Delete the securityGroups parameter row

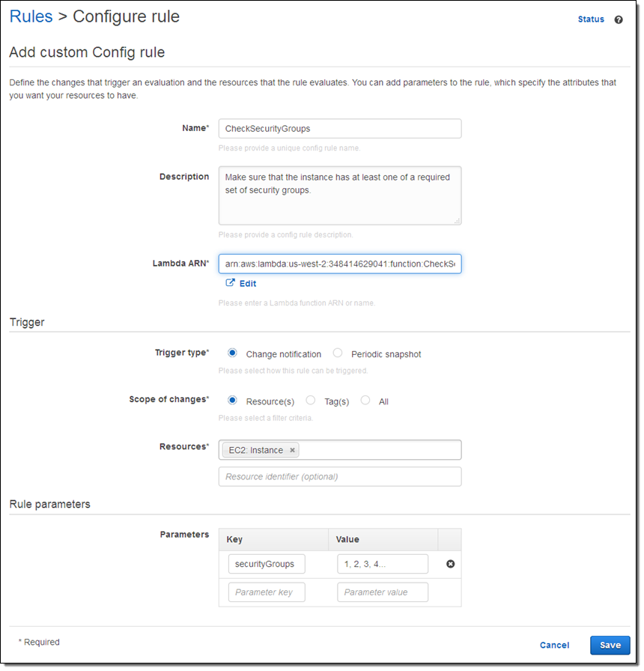point(451,564)
